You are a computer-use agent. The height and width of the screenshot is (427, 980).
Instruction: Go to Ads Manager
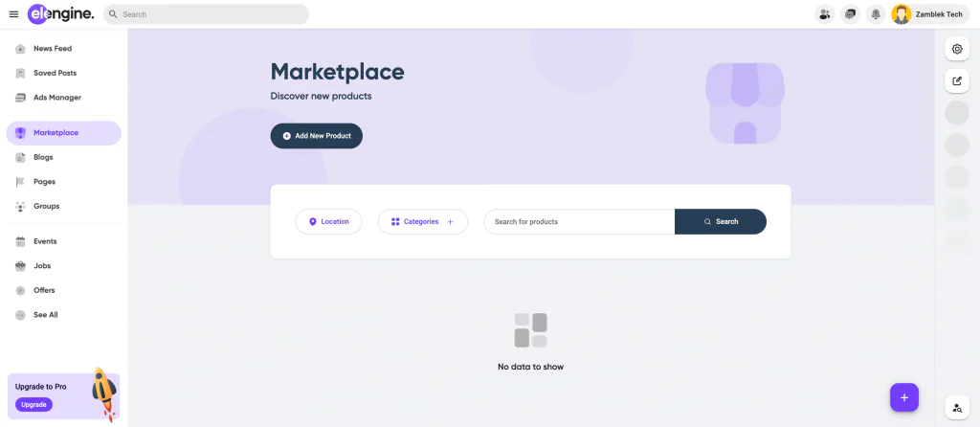click(x=56, y=98)
